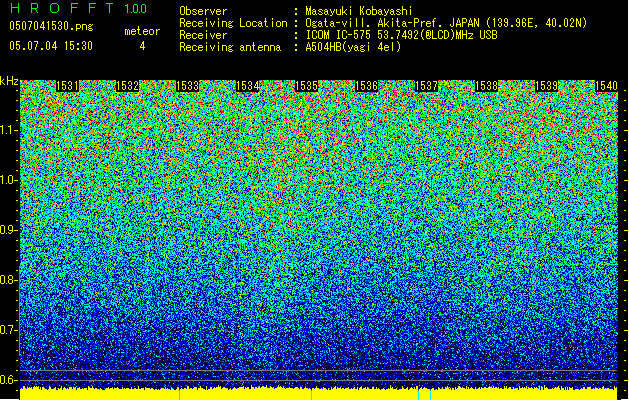Select the A504HB(yagi 4el) antenna text
The height and width of the screenshot is (400, 629).
click(353, 47)
